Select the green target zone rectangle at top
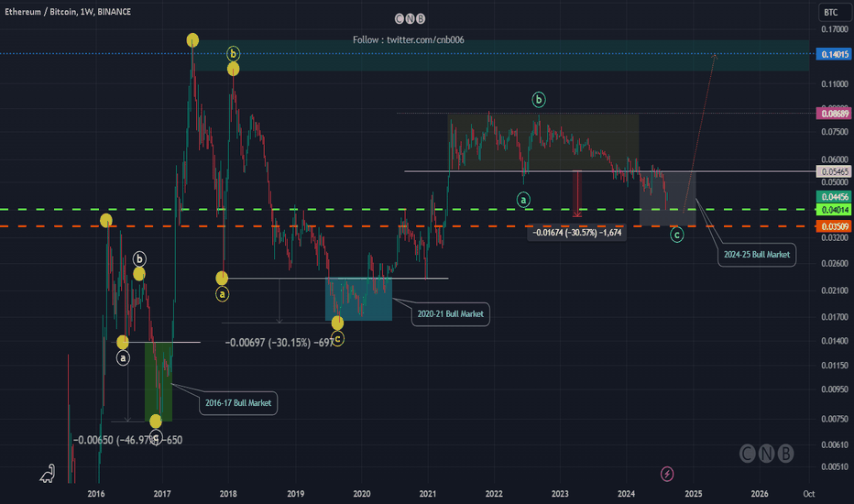 (x=501, y=55)
